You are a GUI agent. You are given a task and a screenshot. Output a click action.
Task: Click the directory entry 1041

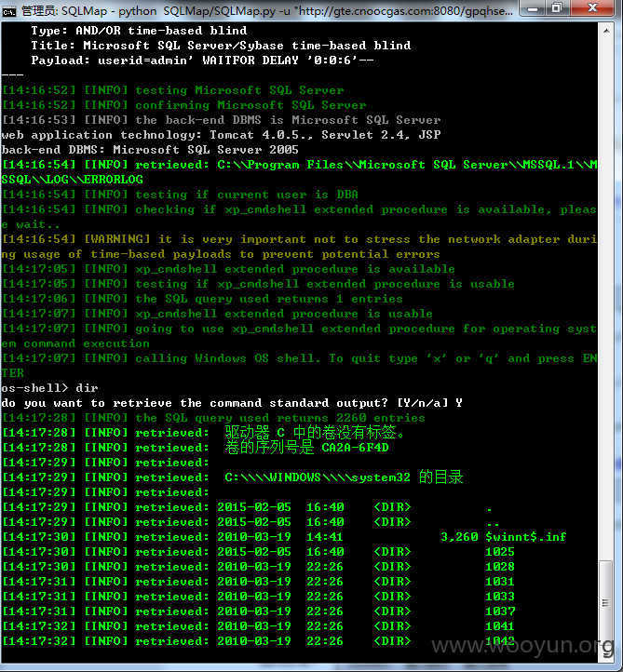pyautogui.click(x=500, y=626)
